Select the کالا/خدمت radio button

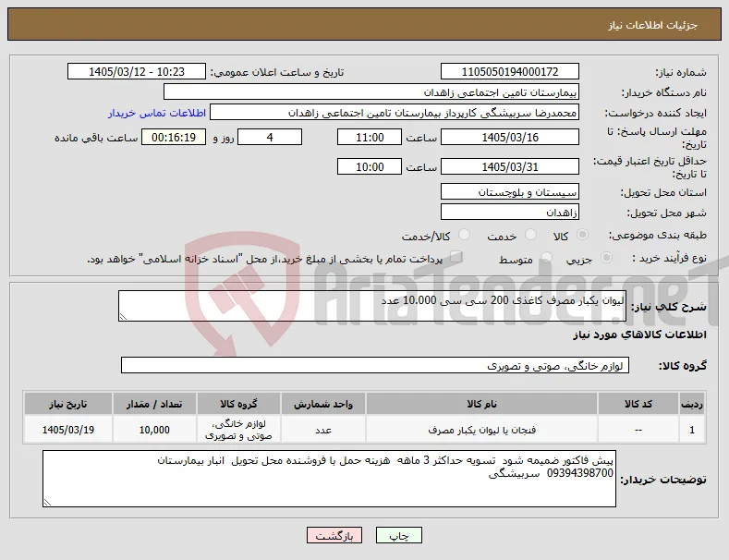pyautogui.click(x=464, y=235)
